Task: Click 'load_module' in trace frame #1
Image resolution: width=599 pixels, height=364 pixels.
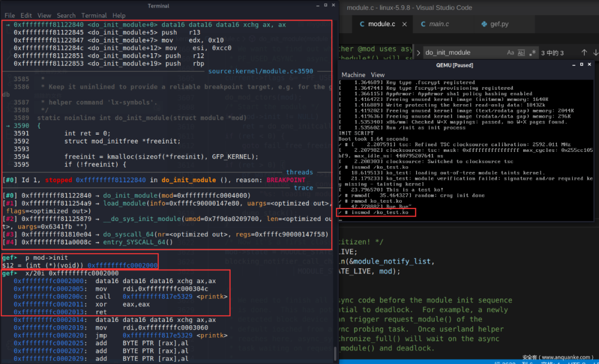Action: tap(125, 203)
